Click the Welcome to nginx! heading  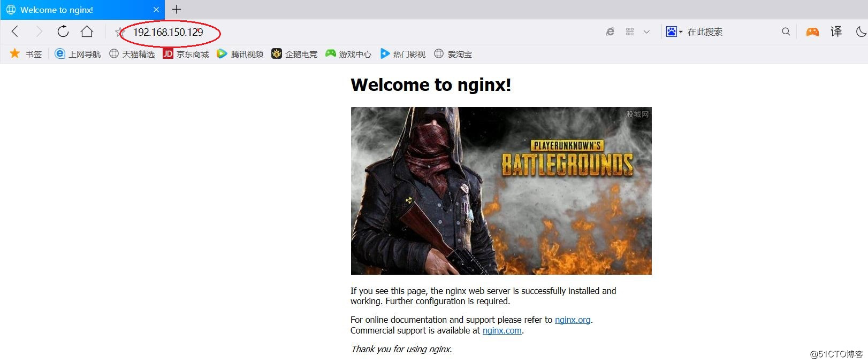(x=431, y=84)
